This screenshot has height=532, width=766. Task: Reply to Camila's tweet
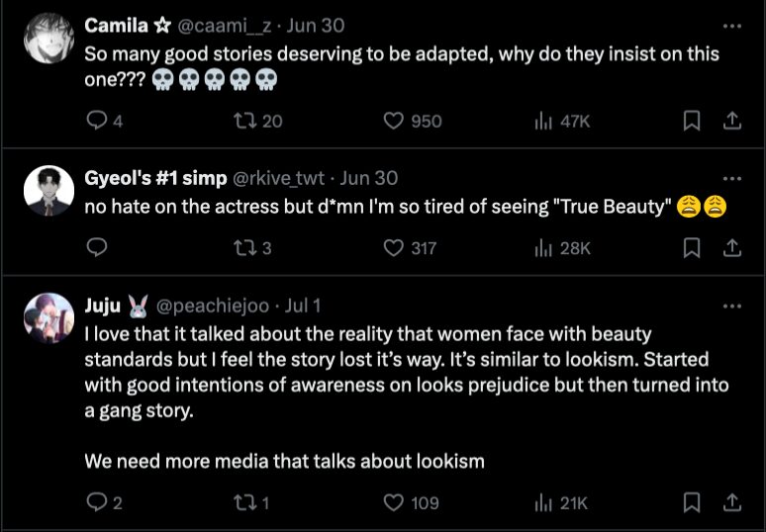(x=97, y=121)
